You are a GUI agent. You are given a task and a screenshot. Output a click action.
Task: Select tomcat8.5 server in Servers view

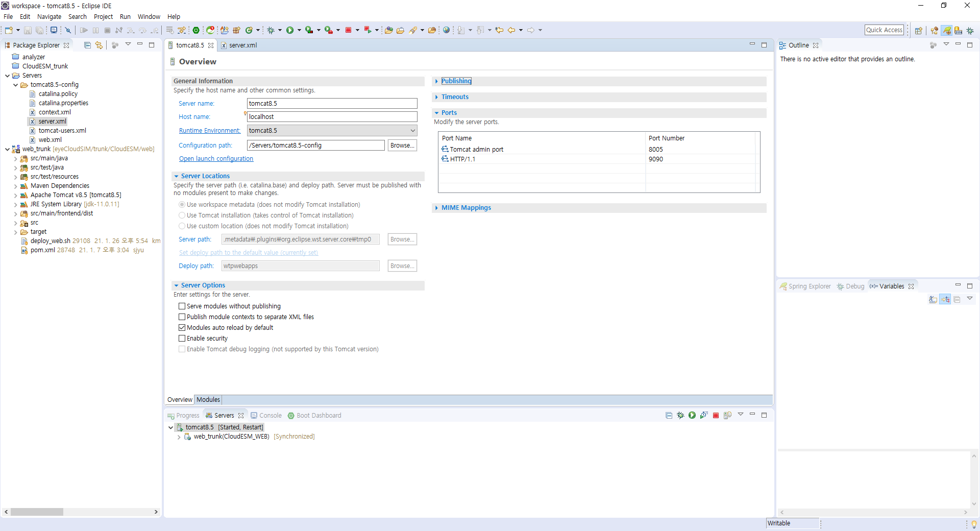[x=219, y=427]
